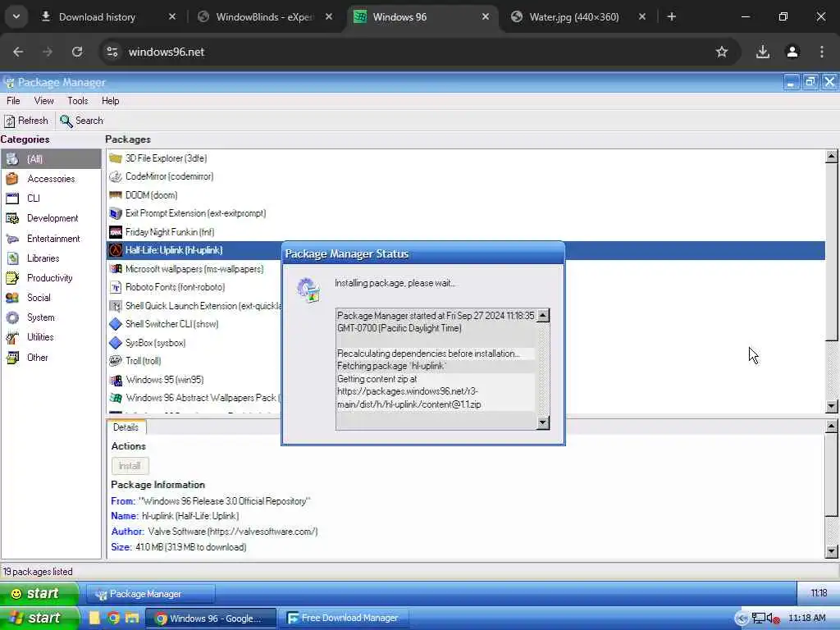Bookmark this page with the star icon

[722, 52]
